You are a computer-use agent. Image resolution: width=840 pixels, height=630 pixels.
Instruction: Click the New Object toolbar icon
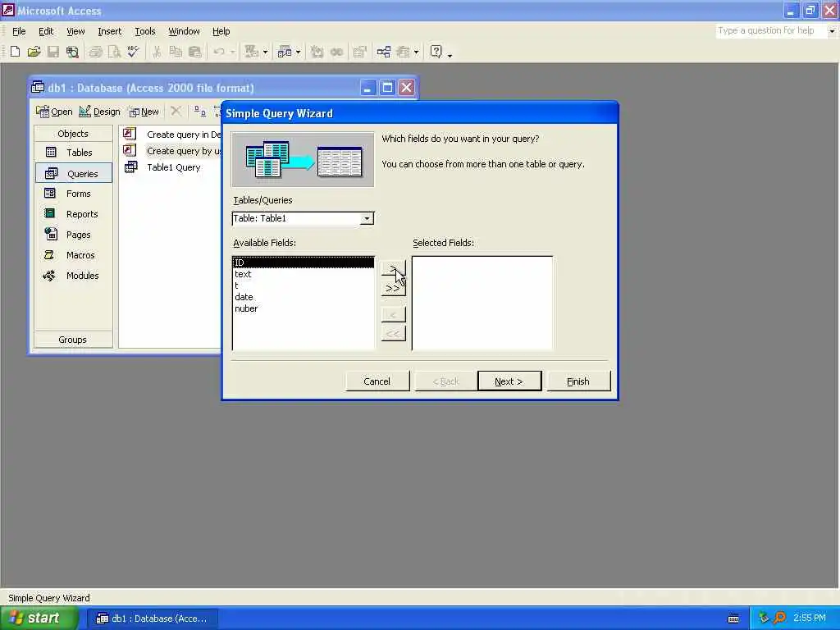click(403, 52)
